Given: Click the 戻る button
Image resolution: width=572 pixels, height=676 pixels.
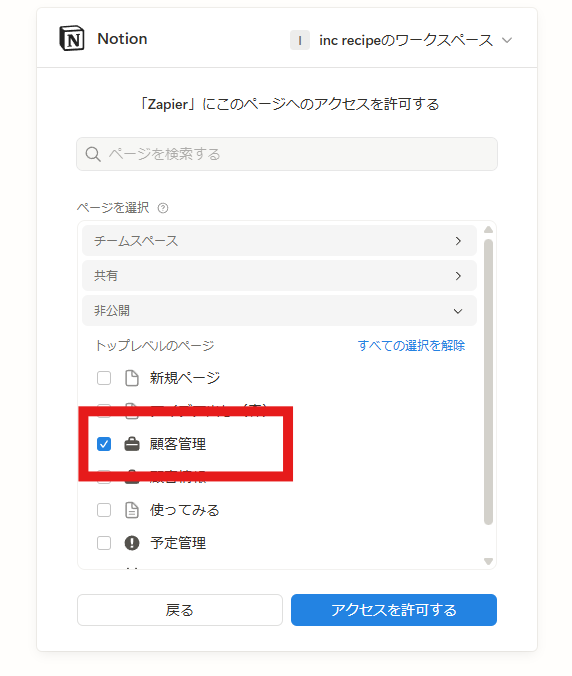Looking at the screenshot, I should coord(180,610).
